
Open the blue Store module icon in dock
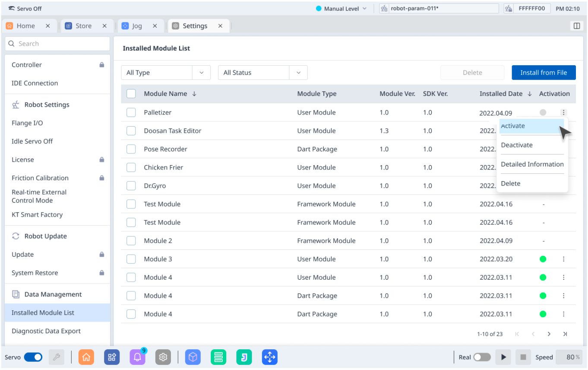(112, 357)
